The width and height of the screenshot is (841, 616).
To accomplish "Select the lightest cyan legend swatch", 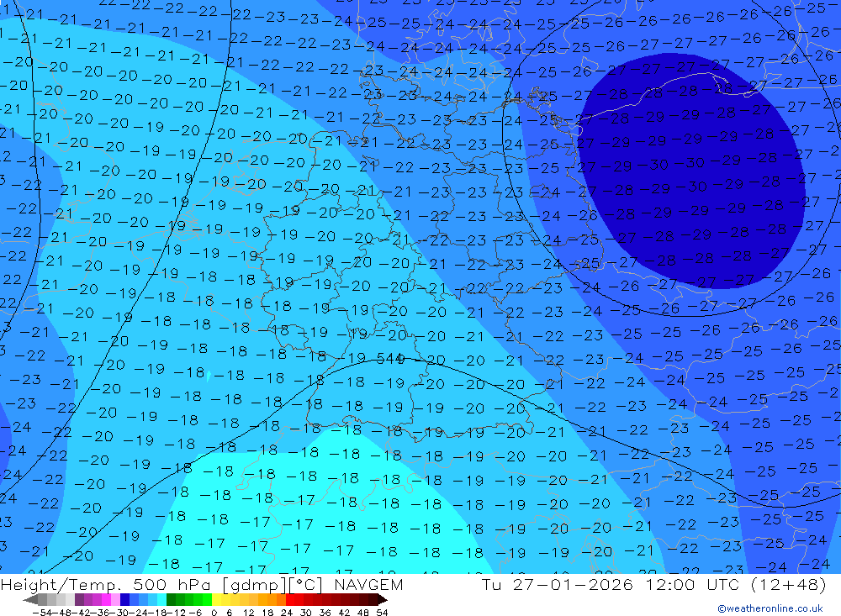I will tap(161, 599).
